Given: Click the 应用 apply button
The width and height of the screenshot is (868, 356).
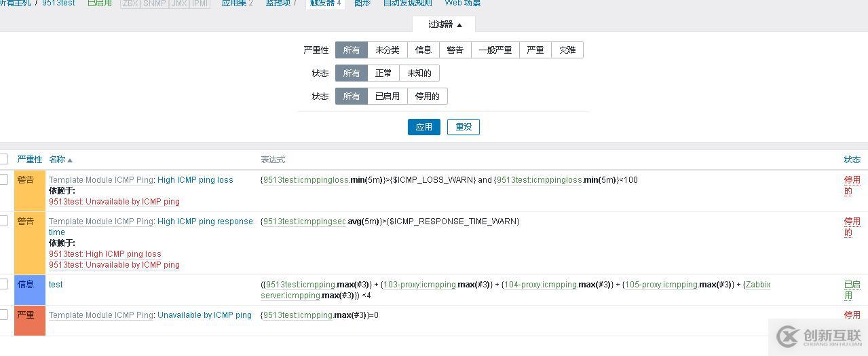Looking at the screenshot, I should pyautogui.click(x=424, y=127).
